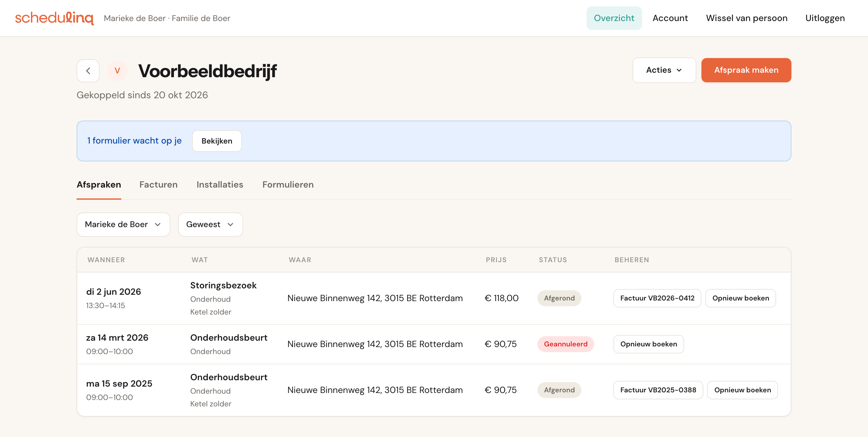Open the Installaties tab
The width and height of the screenshot is (868, 437).
pyautogui.click(x=220, y=185)
